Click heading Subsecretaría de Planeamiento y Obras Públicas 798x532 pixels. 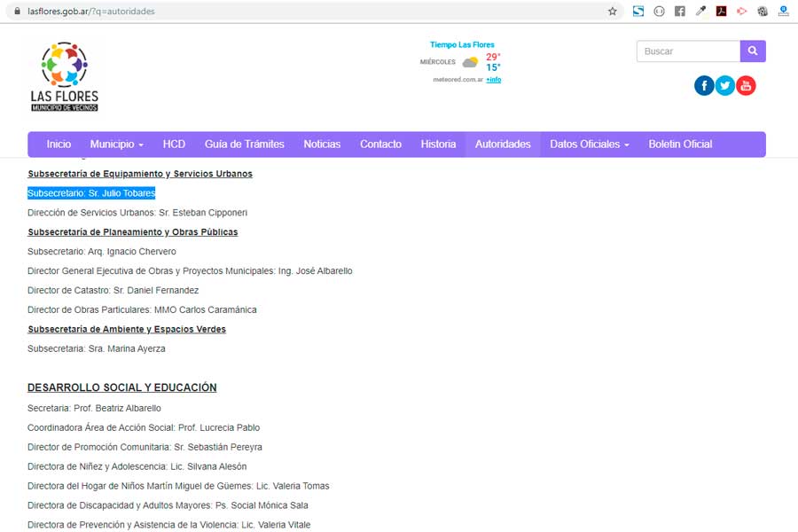133,231
